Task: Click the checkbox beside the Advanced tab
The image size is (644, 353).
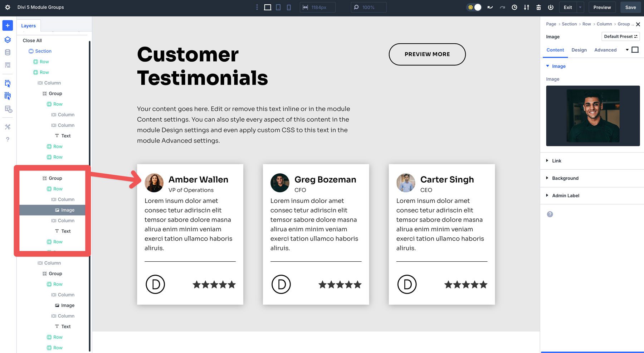Action: pos(635,50)
